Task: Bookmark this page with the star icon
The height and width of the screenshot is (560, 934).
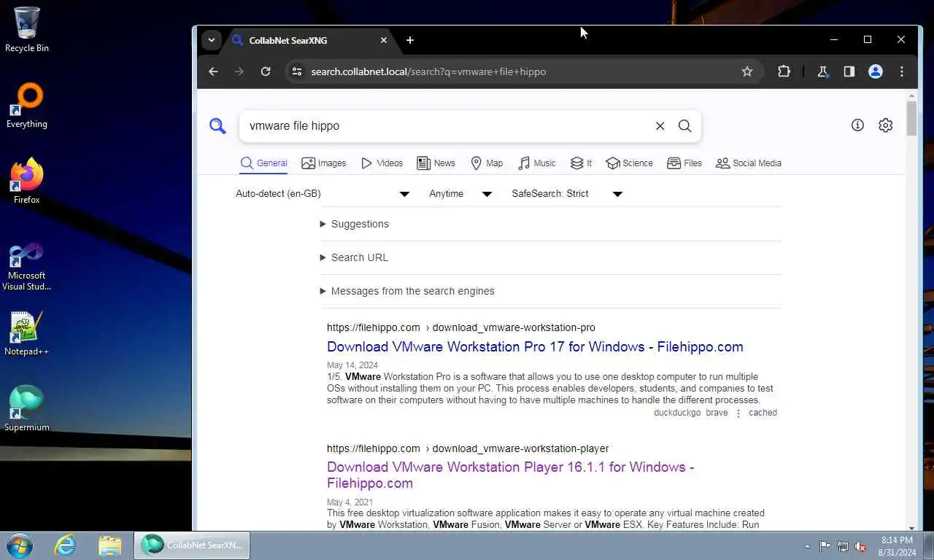Action: pyautogui.click(x=746, y=71)
